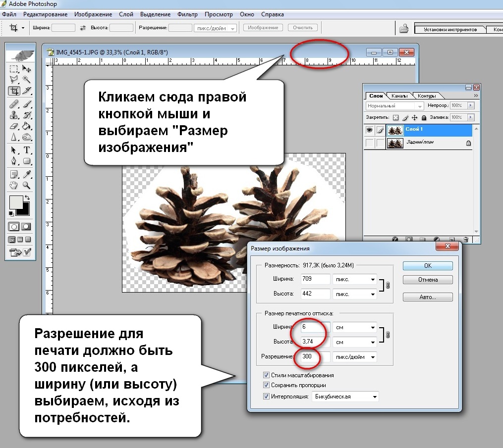Select the Polygonal Lasso tool
Image resolution: width=503 pixels, height=448 pixels.
(x=14, y=80)
